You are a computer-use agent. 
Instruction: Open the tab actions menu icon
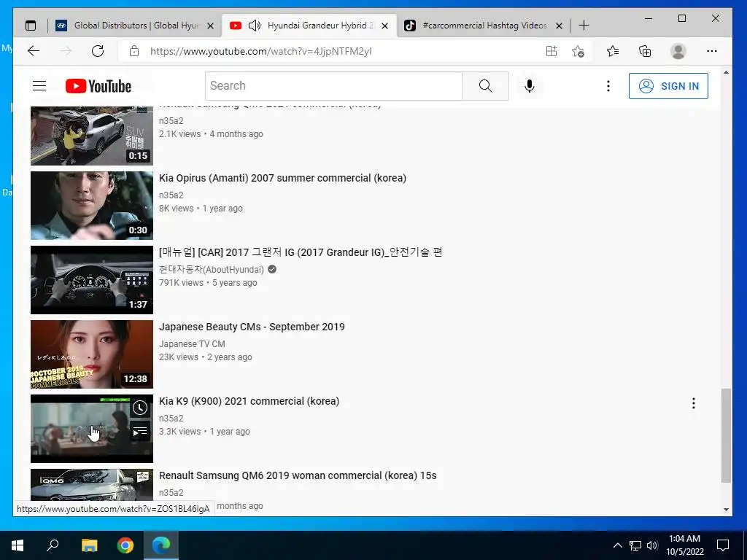[31, 26]
